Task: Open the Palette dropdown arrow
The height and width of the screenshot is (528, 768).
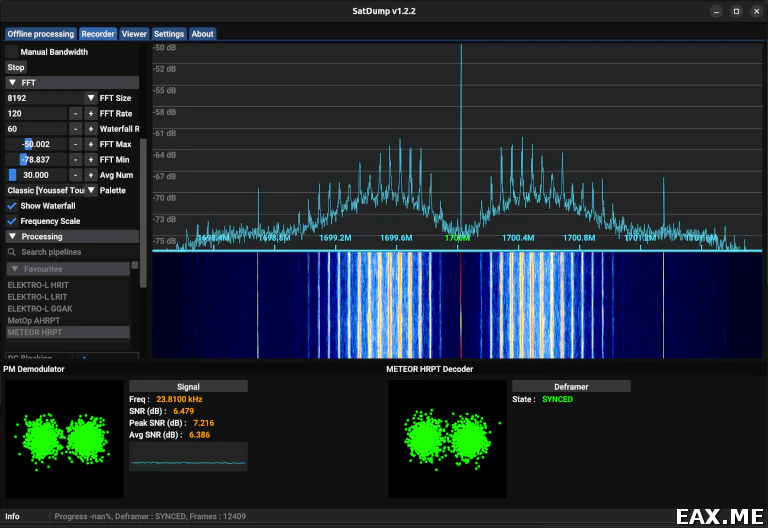Action: click(x=91, y=190)
